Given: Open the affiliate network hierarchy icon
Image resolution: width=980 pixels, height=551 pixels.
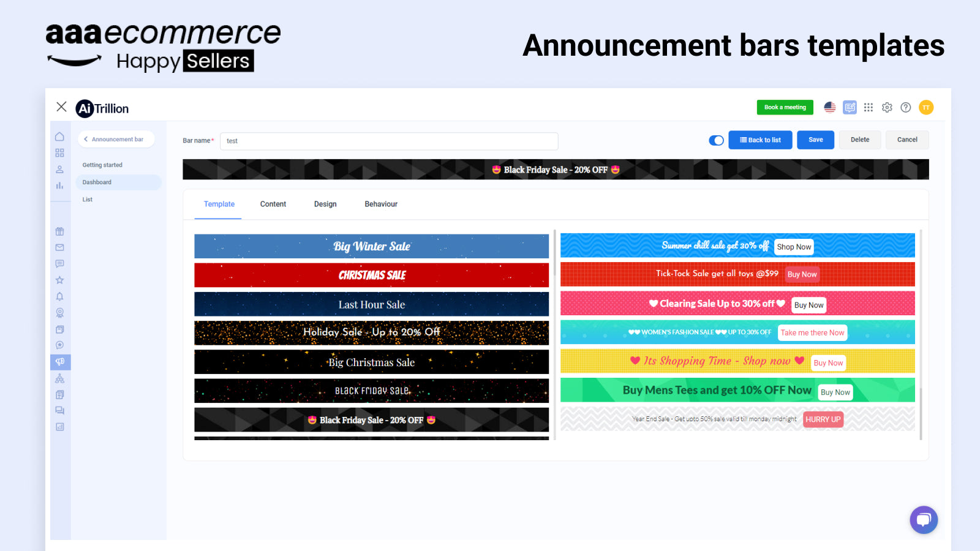Looking at the screenshot, I should click(x=59, y=378).
